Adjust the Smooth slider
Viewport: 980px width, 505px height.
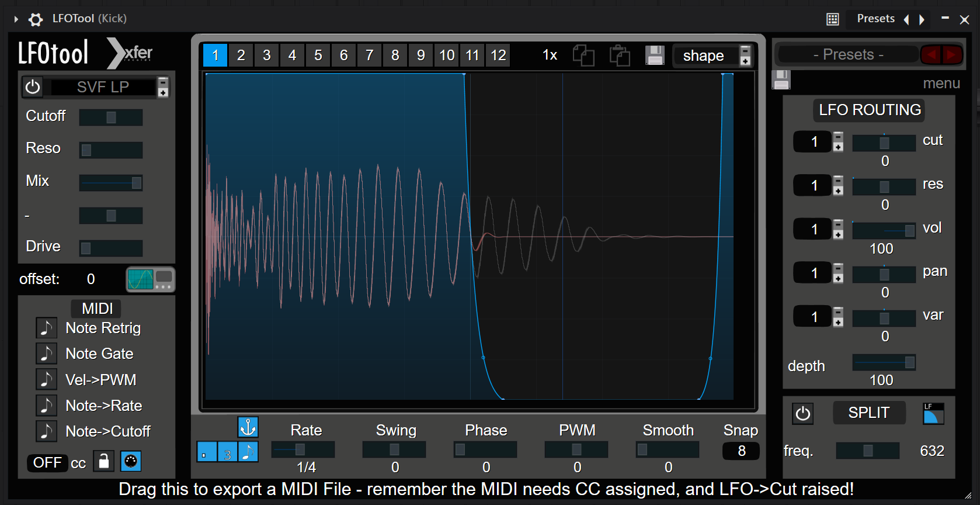point(668,449)
